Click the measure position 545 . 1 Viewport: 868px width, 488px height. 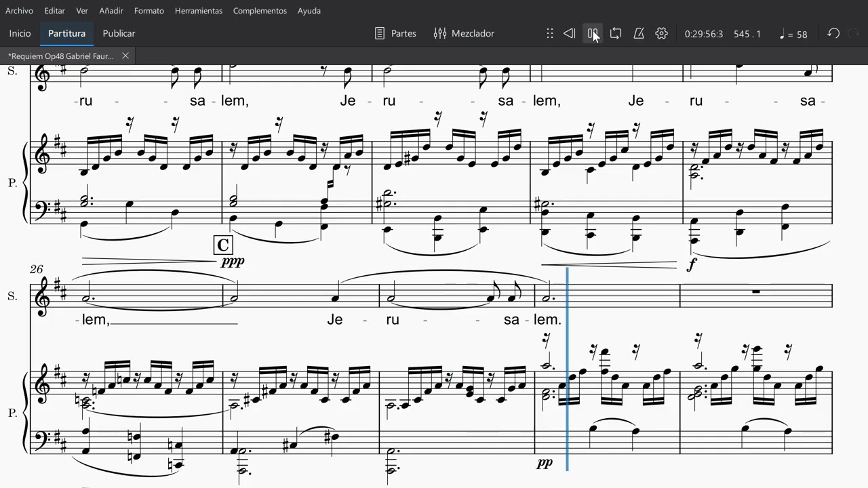[747, 34]
